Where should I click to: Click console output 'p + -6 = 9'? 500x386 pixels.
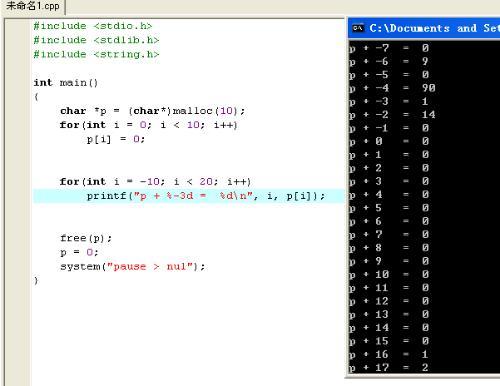pyautogui.click(x=389, y=62)
